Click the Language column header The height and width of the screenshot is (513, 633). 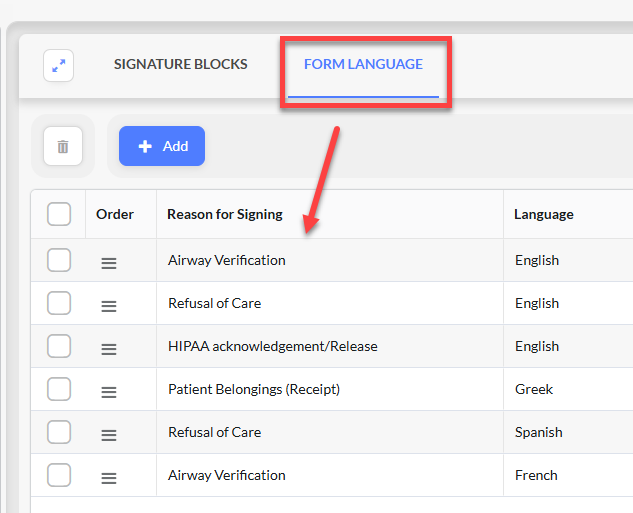tap(544, 214)
